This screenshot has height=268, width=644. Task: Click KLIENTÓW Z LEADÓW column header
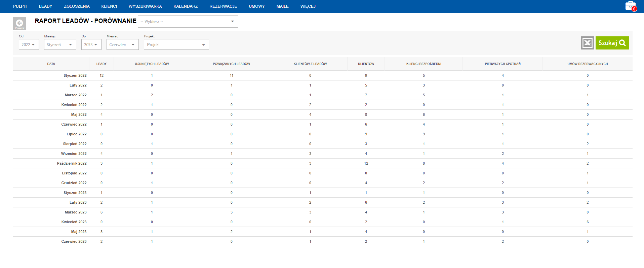tap(310, 64)
